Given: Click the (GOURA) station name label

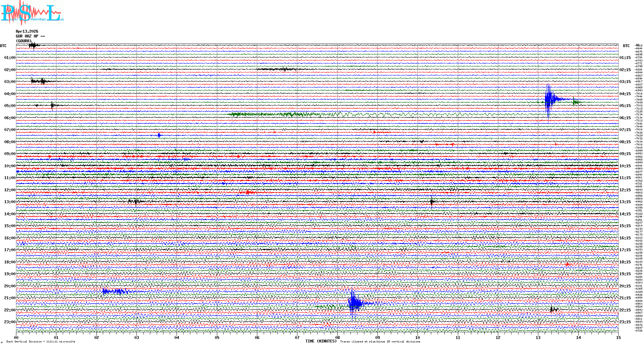Looking at the screenshot, I should (x=24, y=41).
